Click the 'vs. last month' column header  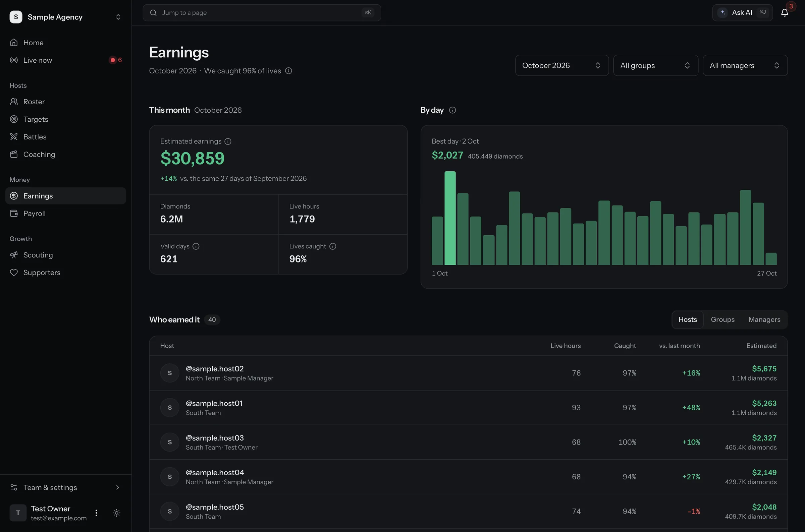click(x=680, y=346)
